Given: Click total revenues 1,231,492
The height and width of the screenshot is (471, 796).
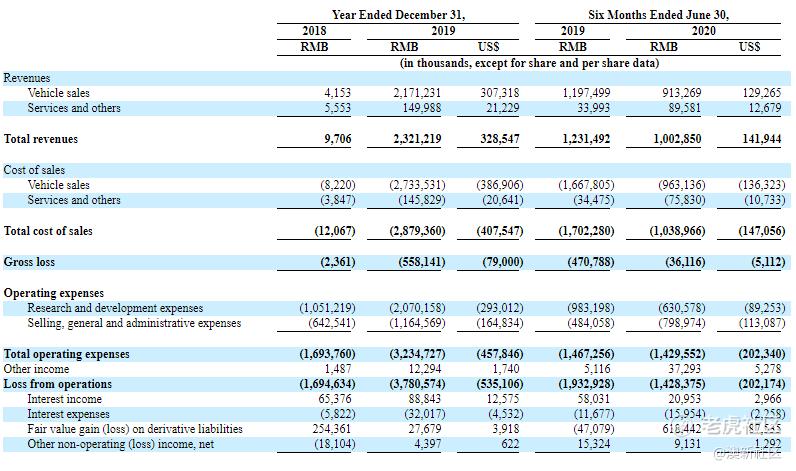Looking at the screenshot, I should (x=586, y=139).
